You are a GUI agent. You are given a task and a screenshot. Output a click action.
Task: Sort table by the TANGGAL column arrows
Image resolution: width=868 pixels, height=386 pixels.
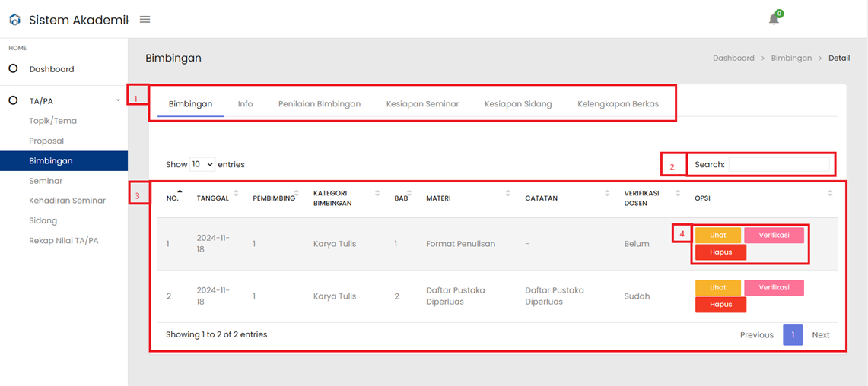tap(236, 193)
